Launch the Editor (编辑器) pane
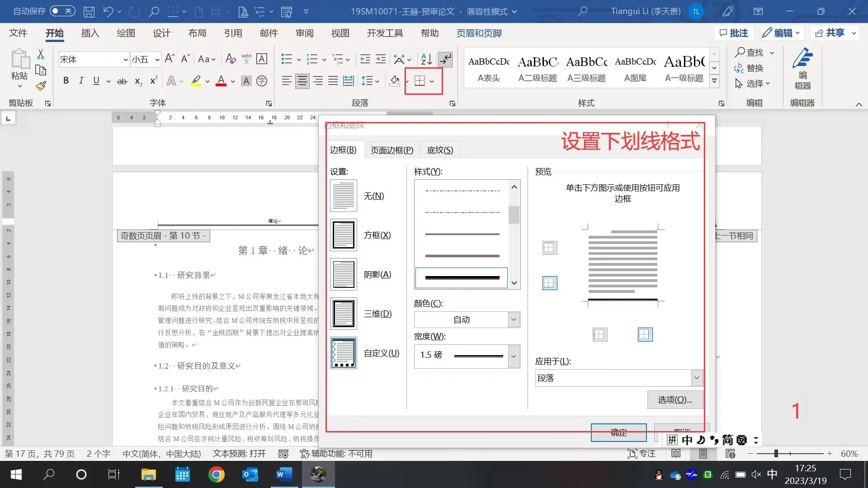 [x=803, y=68]
